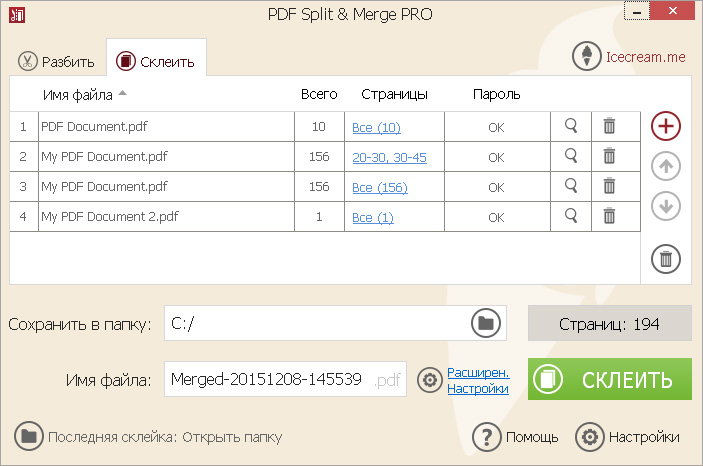Click password status OK in row 1
The width and height of the screenshot is (703, 466).
496,127
